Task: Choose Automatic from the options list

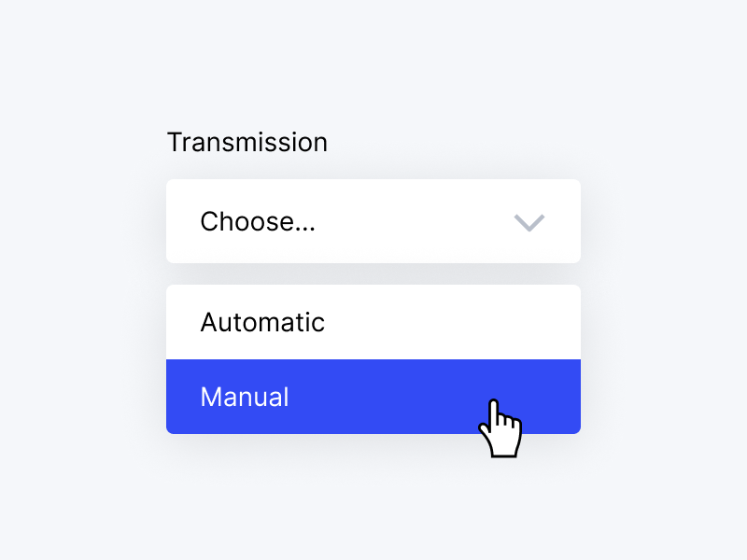Action: pos(373,322)
